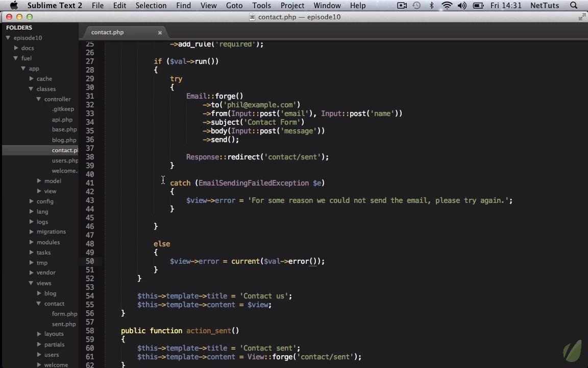Collapse the episode10 folder

tap(8, 37)
